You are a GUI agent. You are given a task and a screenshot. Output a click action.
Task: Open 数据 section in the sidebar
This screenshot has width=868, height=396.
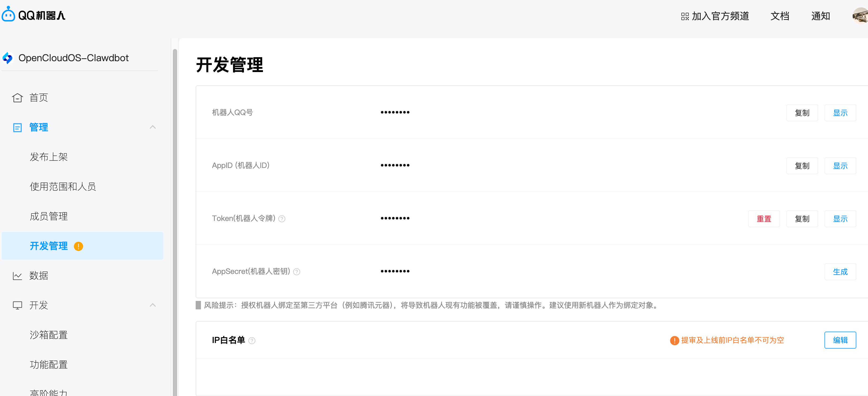pyautogui.click(x=38, y=276)
